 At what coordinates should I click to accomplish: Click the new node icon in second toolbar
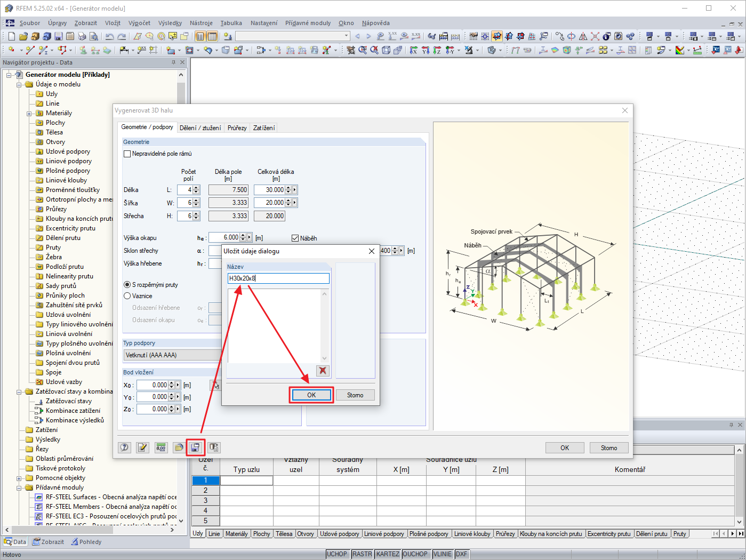[x=11, y=50]
